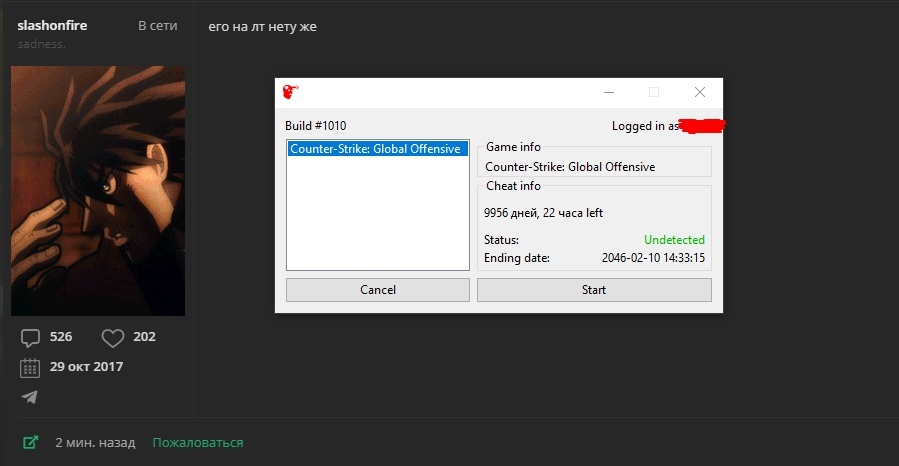This screenshot has height=466, width=899.
Task: Click the likes count 202
Action: [144, 337]
